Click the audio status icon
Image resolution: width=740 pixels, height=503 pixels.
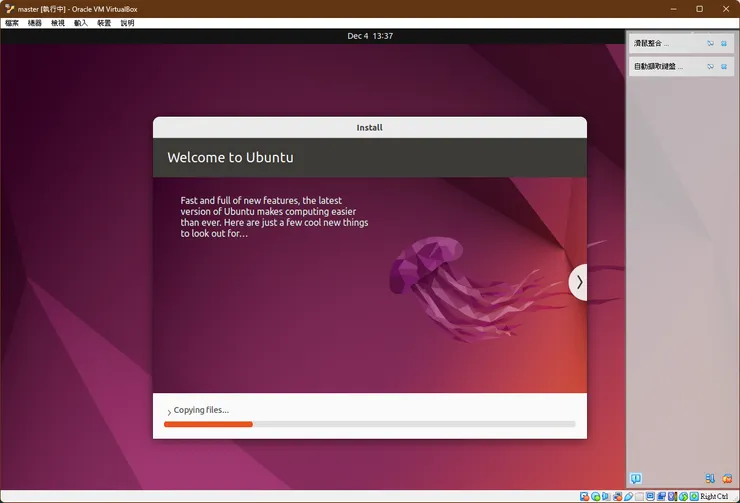coord(605,496)
